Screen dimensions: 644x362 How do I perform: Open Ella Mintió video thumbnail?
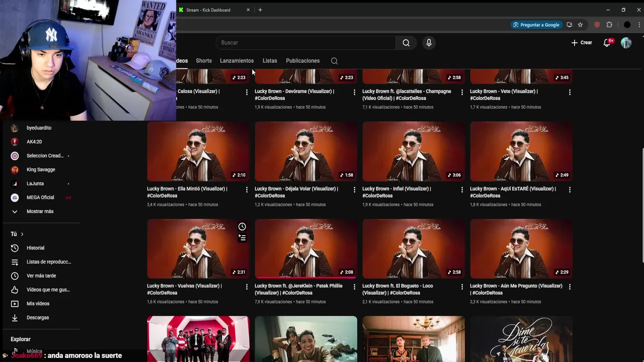tap(198, 151)
